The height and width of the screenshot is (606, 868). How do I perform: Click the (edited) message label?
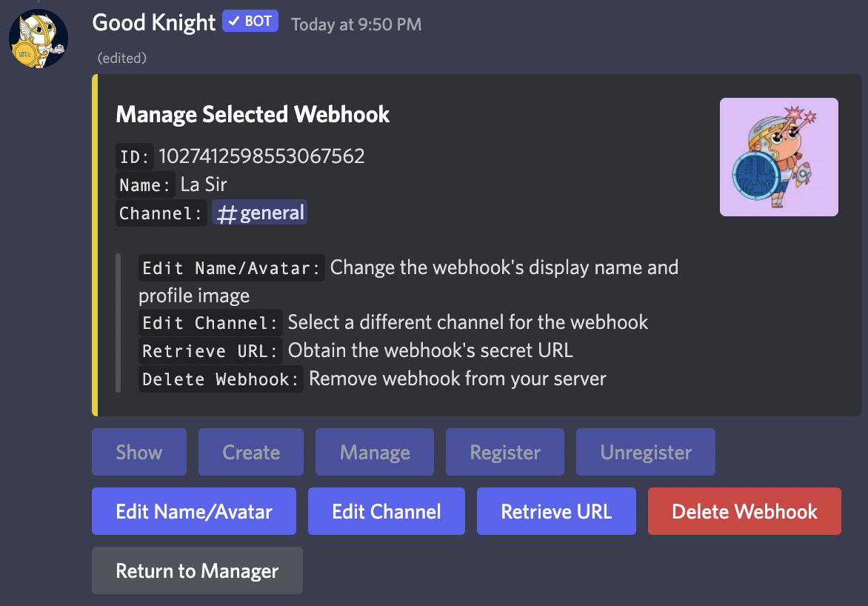tap(121, 59)
